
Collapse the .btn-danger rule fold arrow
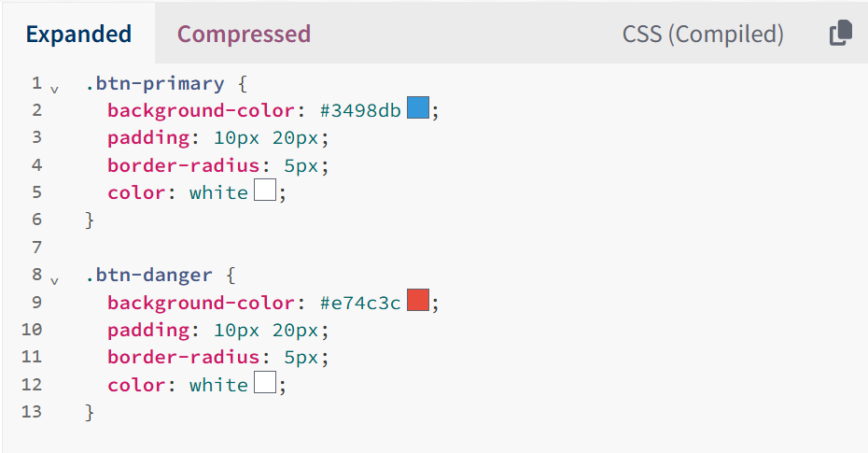point(54,281)
